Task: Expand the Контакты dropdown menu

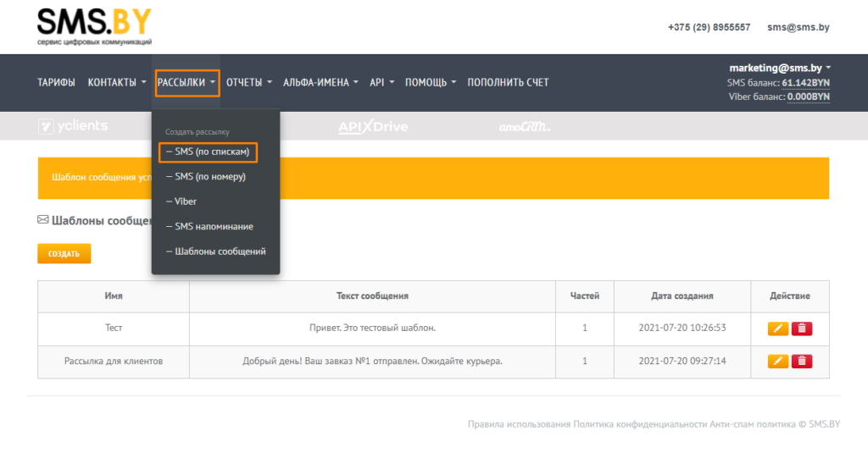Action: click(x=117, y=82)
